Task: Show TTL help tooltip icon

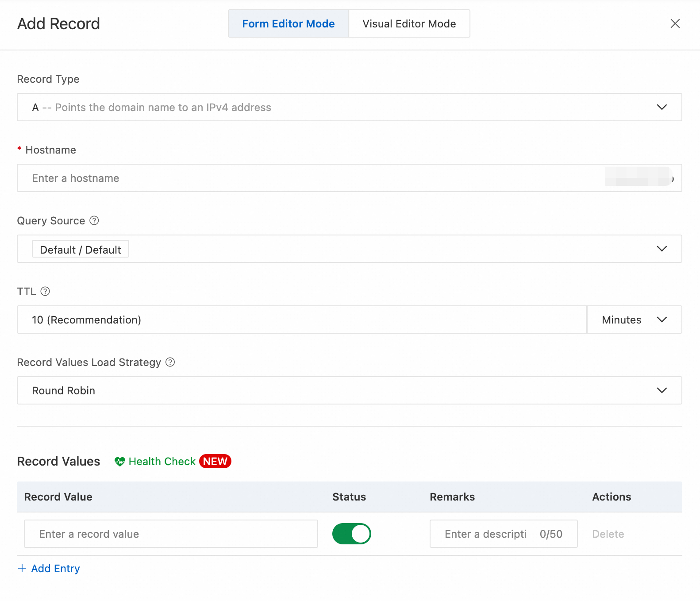Action: coord(45,291)
